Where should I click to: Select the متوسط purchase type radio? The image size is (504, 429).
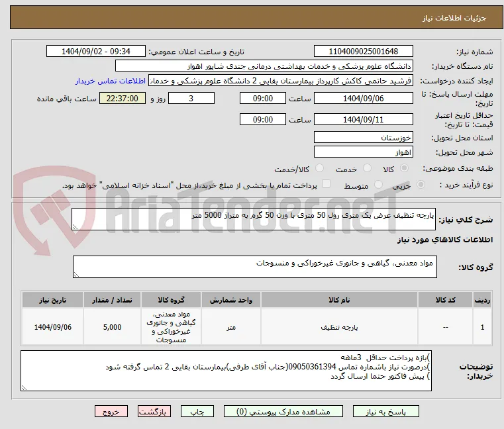pyautogui.click(x=378, y=185)
